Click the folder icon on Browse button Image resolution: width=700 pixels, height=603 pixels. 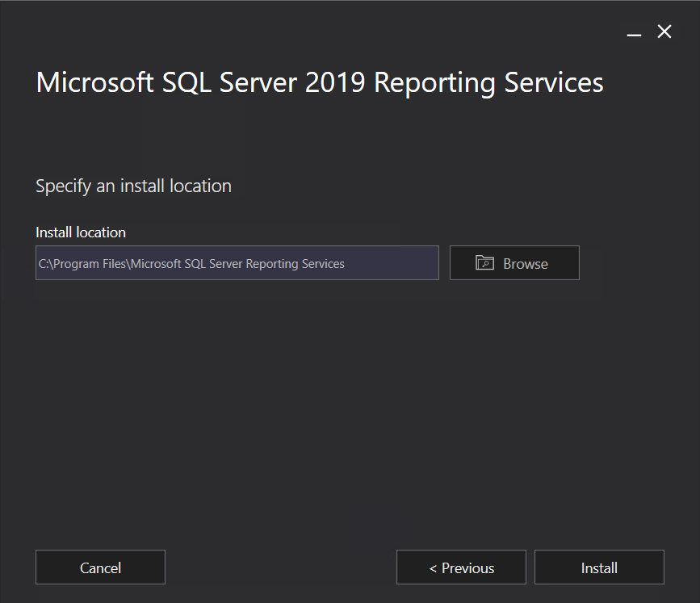click(x=484, y=263)
